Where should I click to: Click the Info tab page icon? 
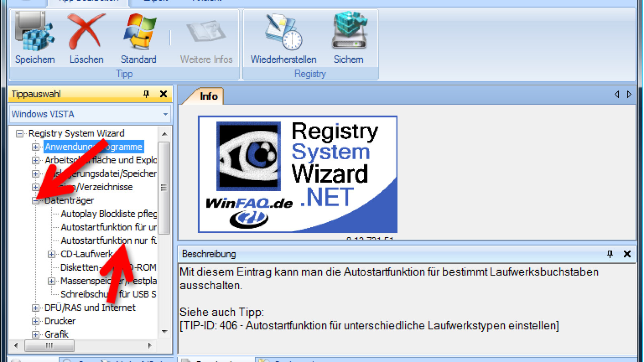coord(209,96)
